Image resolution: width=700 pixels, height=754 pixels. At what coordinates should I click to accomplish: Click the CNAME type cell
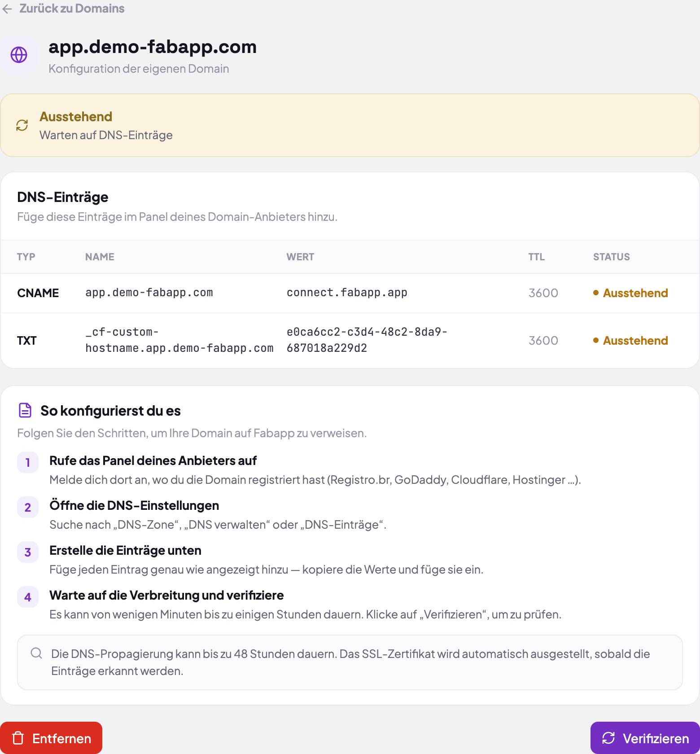tap(38, 293)
